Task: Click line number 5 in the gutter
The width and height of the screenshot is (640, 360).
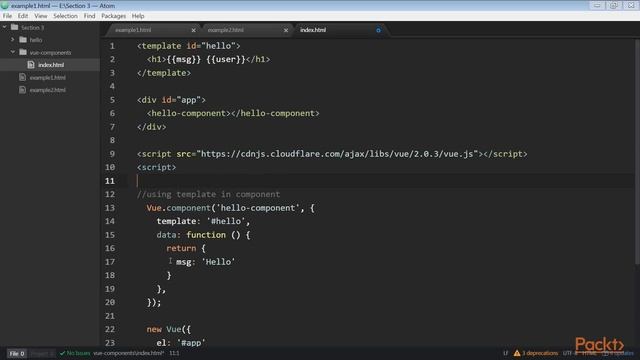Action: click(x=112, y=100)
